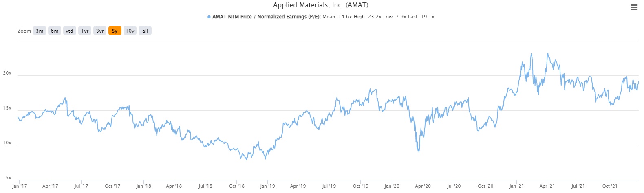644x193 pixels.
Task: Toggle AMAT NTM Price legend series text
Action: click(267, 17)
